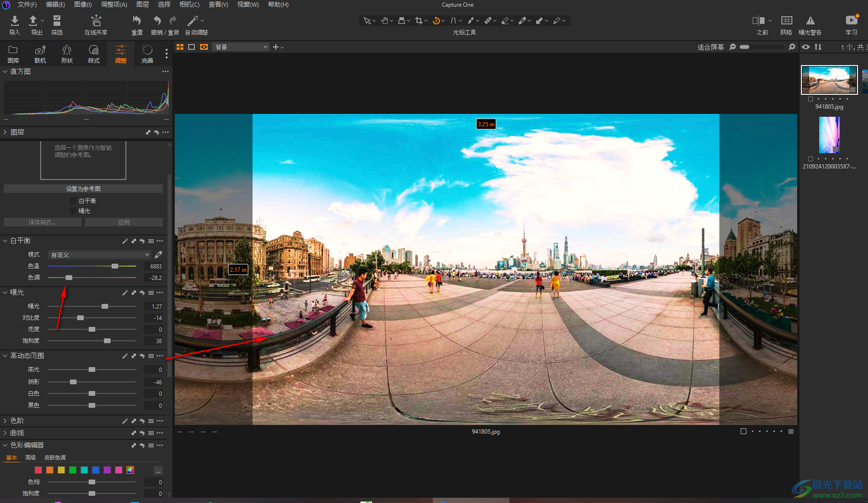
Task: Open the White Balance mode (自定义) dropdown
Action: [100, 255]
